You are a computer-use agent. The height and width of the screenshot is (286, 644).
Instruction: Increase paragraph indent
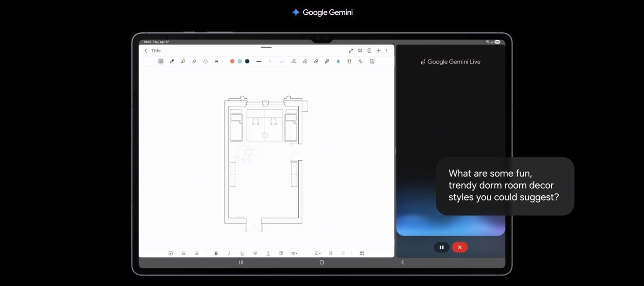coord(330,253)
